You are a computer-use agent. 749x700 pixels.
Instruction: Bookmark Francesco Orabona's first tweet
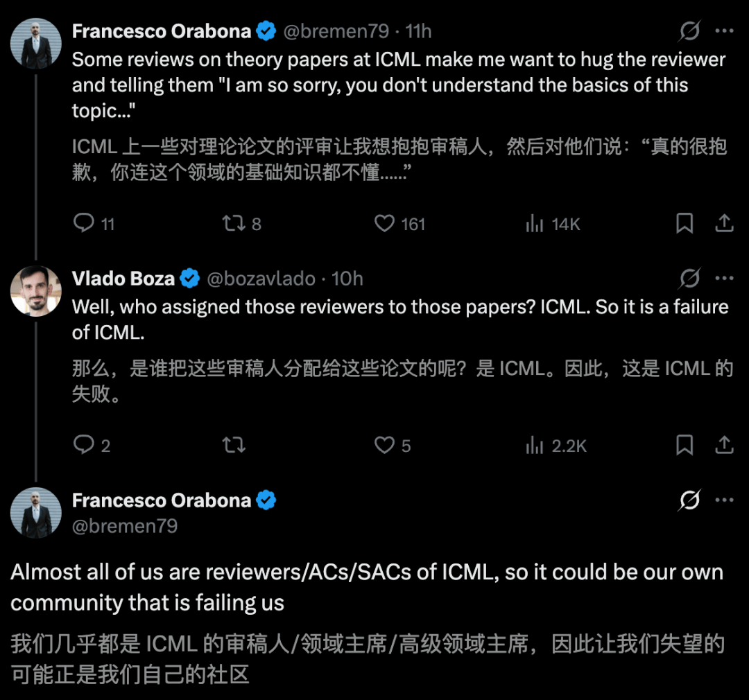(685, 223)
